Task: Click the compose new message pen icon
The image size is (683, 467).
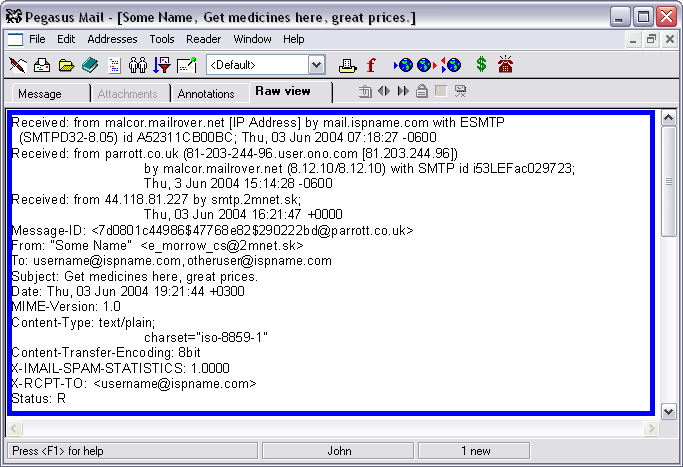Action: coord(18,66)
